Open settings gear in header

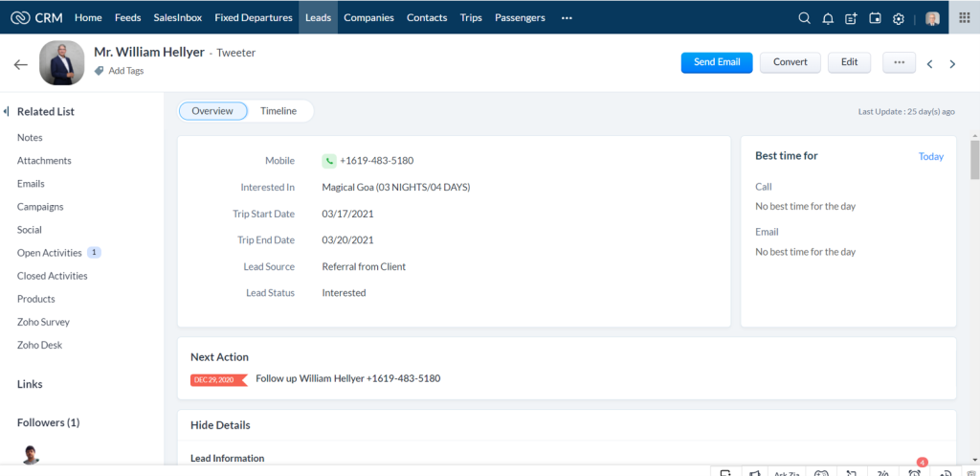[x=898, y=18]
